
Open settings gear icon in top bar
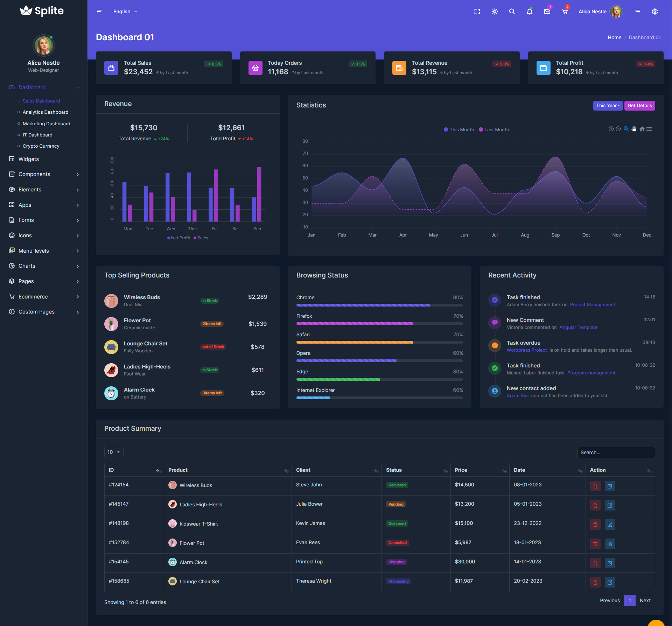tap(654, 12)
